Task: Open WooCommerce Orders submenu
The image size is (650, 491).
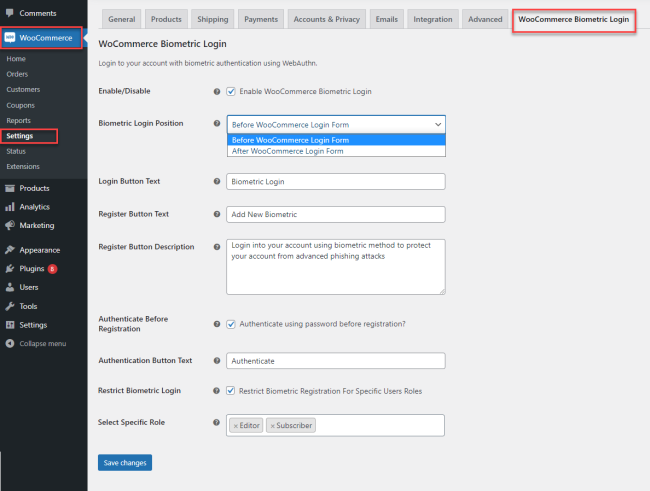Action: click(17, 74)
